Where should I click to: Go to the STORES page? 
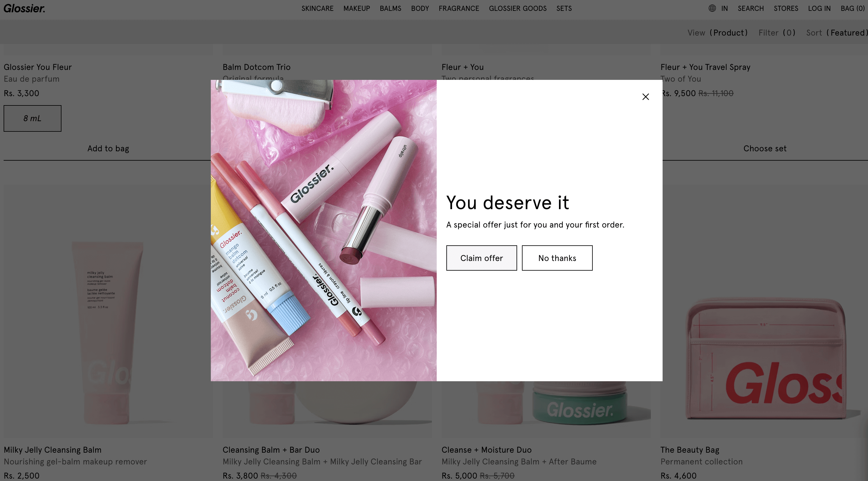pos(786,8)
